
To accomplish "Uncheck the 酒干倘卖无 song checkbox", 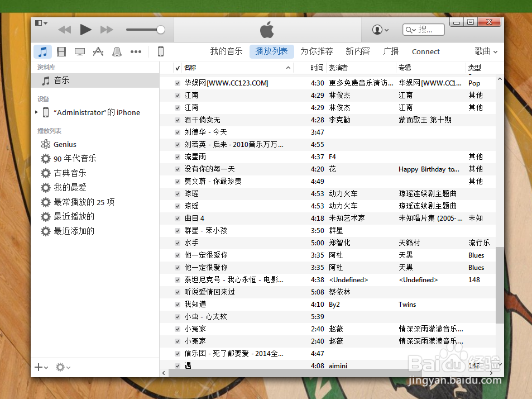I will (x=178, y=120).
